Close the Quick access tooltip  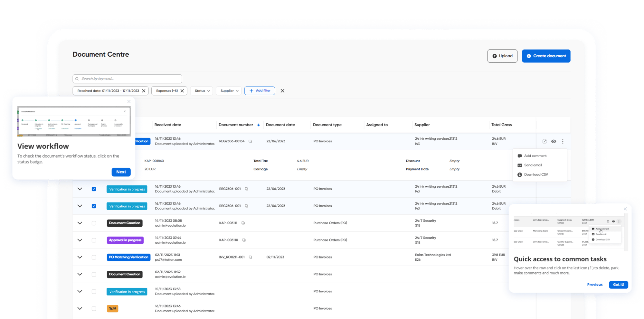pos(625,209)
